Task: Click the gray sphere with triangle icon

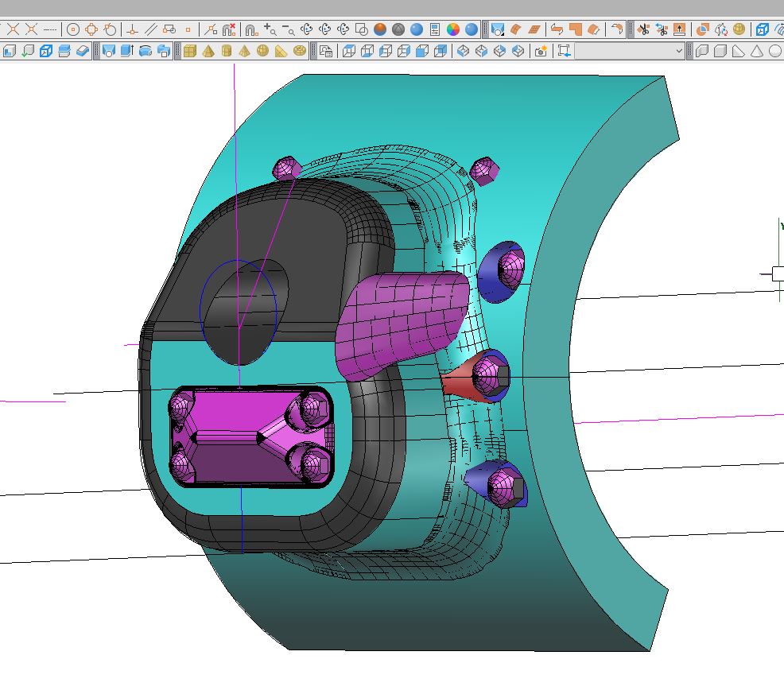Action: tap(398, 30)
